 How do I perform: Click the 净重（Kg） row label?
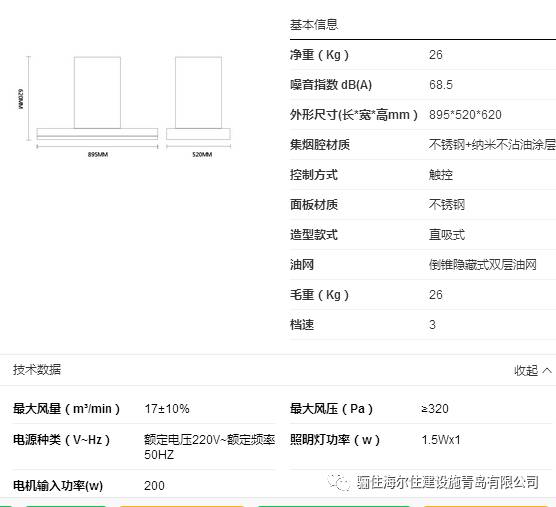319,55
